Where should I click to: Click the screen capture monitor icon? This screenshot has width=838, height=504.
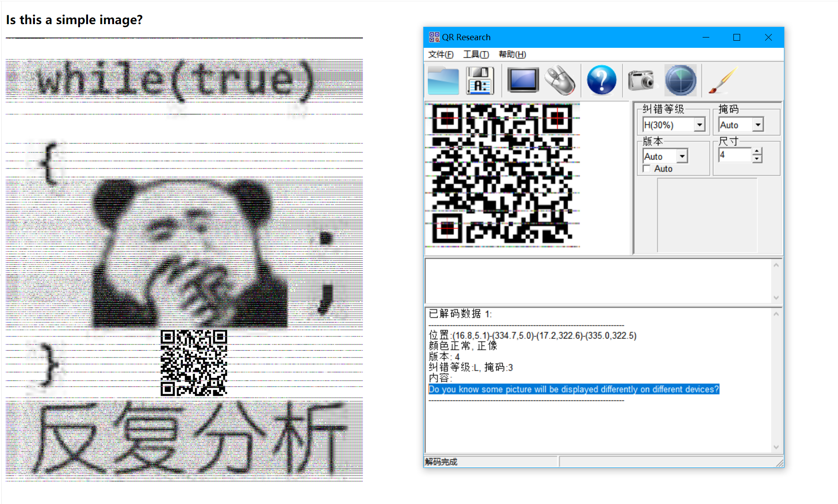click(x=523, y=80)
